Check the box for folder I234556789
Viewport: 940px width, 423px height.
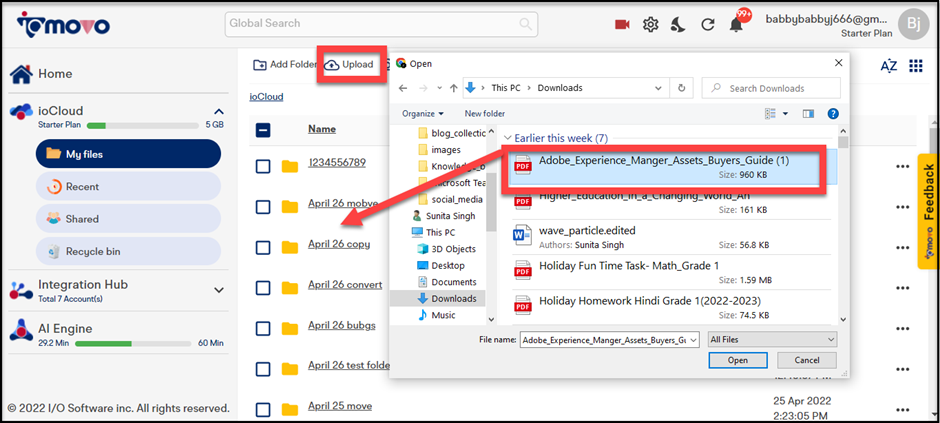point(263,166)
